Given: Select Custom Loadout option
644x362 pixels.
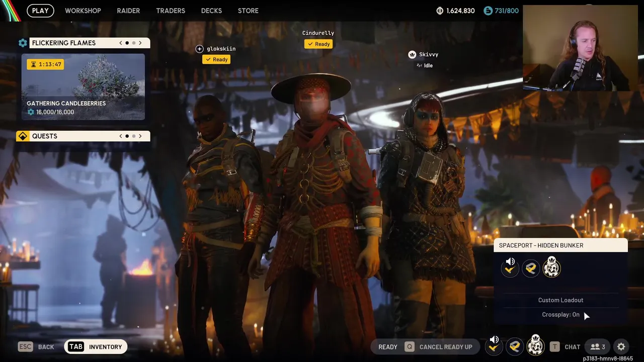Looking at the screenshot, I should (560, 300).
